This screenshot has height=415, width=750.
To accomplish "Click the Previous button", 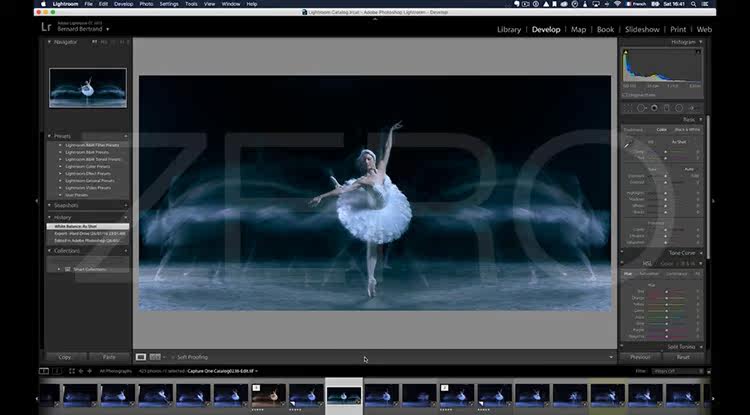I will click(x=640, y=357).
